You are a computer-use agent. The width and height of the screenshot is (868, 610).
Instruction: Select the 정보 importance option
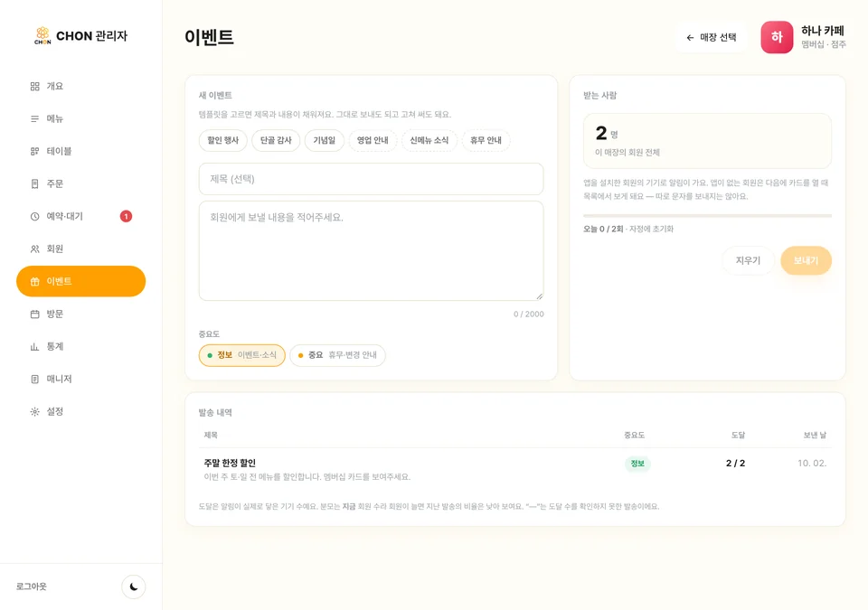click(x=242, y=355)
